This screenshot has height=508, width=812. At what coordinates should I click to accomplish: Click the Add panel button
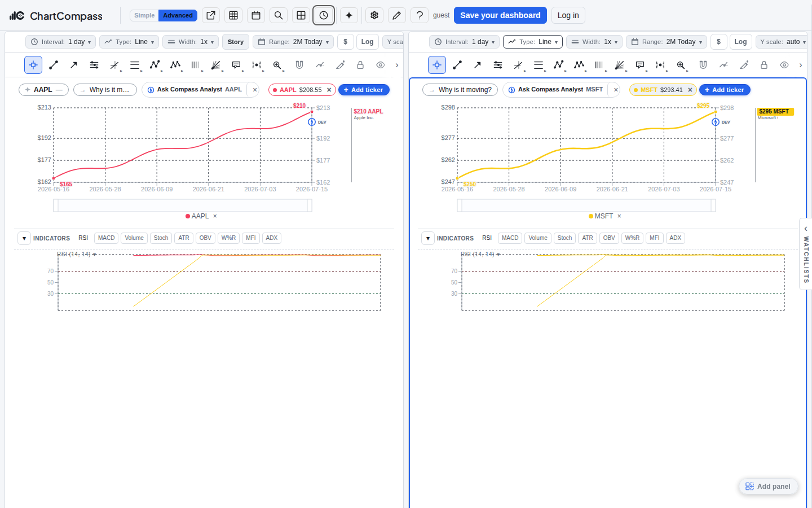(x=768, y=487)
